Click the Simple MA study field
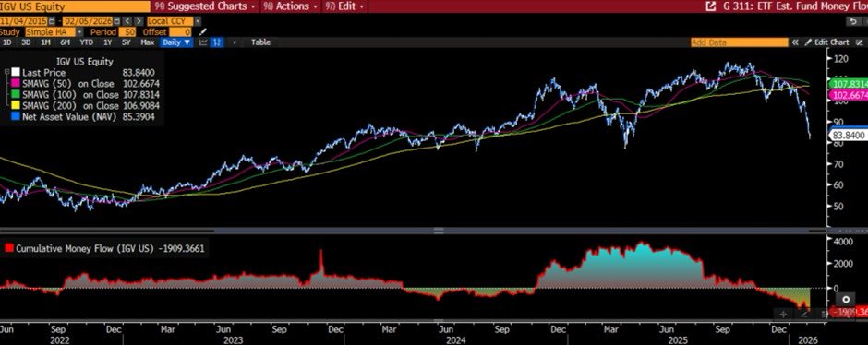 click(x=50, y=32)
